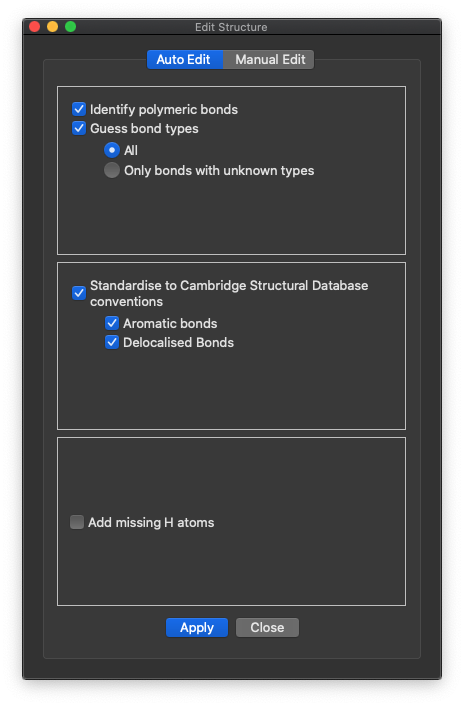Click the Close button beside Apply

pyautogui.click(x=267, y=627)
